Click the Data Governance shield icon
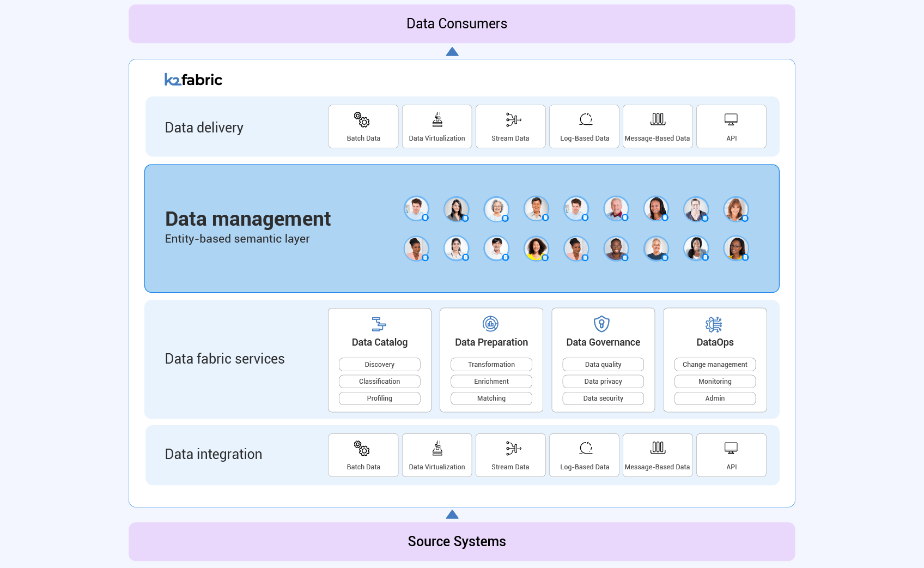This screenshot has width=924, height=568. click(x=603, y=324)
